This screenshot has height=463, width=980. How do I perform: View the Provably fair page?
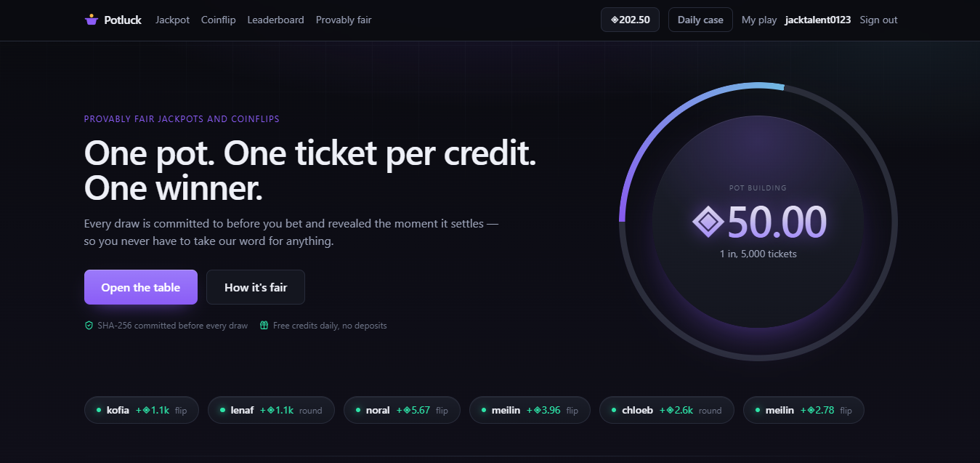click(344, 20)
